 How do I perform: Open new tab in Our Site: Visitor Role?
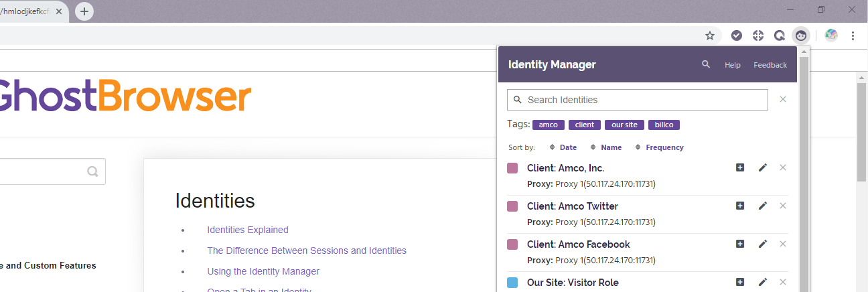pyautogui.click(x=740, y=282)
